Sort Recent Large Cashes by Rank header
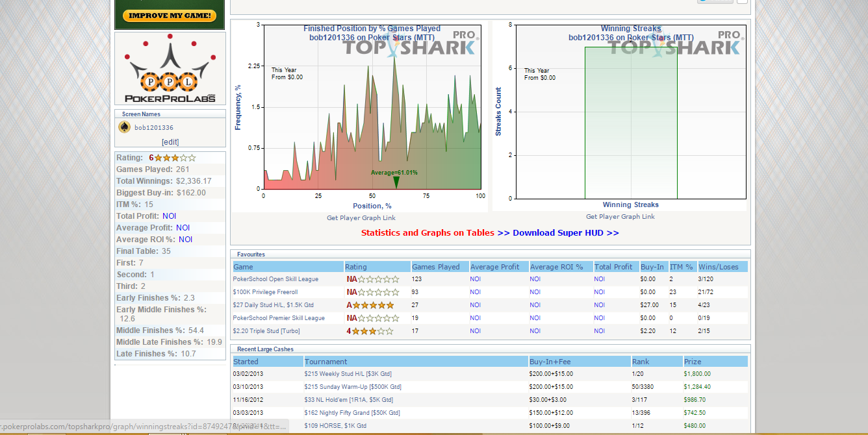The image size is (868, 435). (657, 362)
